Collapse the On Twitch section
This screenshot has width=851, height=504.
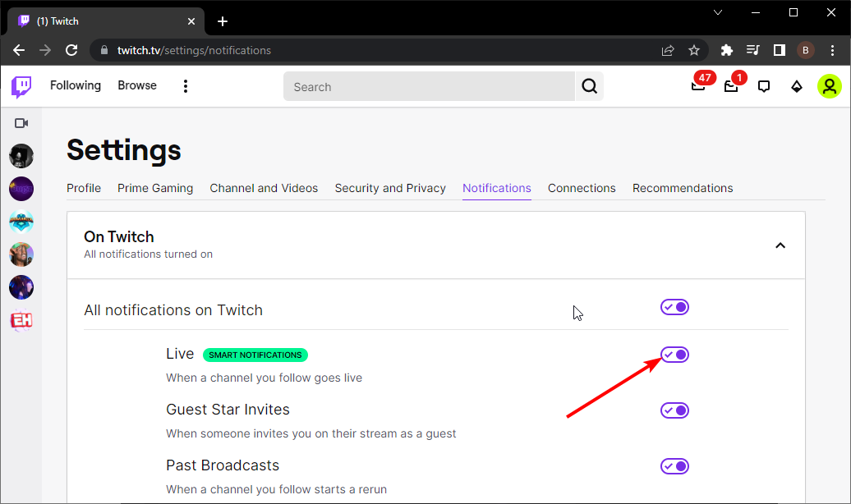pos(780,245)
